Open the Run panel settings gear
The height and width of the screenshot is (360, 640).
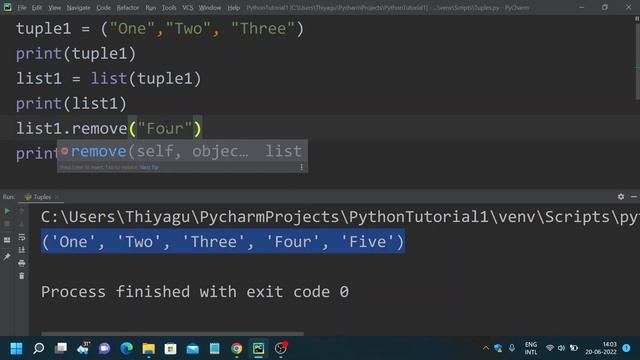coord(621,197)
